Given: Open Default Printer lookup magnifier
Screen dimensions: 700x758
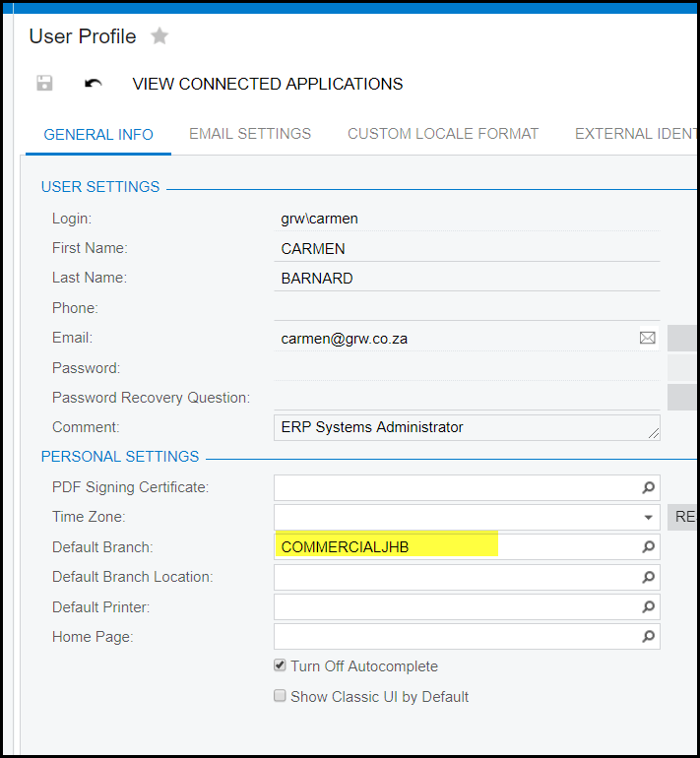Looking at the screenshot, I should (x=648, y=607).
